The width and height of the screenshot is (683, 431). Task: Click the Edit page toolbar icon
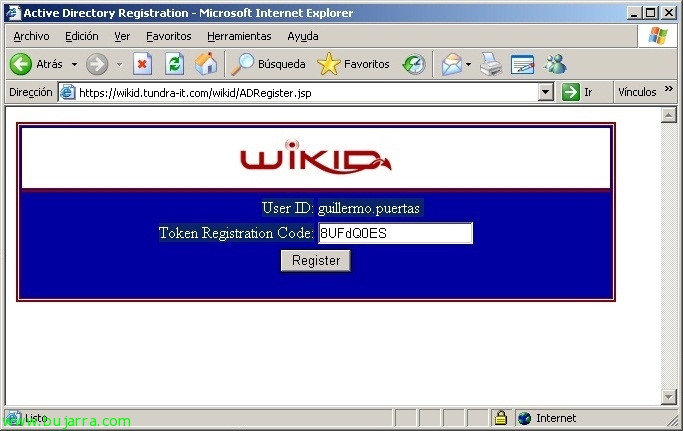pos(522,64)
